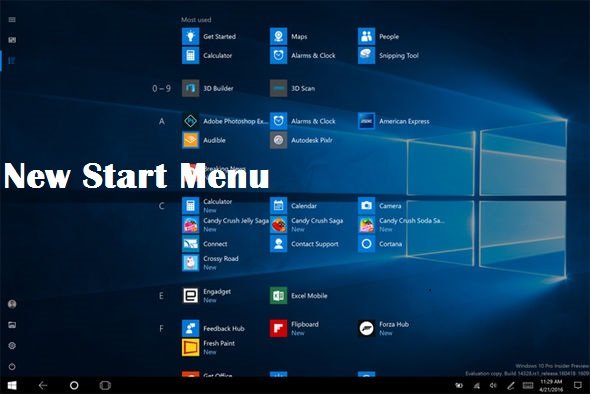Select the All apps view icon
Image resolution: width=590 pixels, height=394 pixels.
tap(12, 60)
